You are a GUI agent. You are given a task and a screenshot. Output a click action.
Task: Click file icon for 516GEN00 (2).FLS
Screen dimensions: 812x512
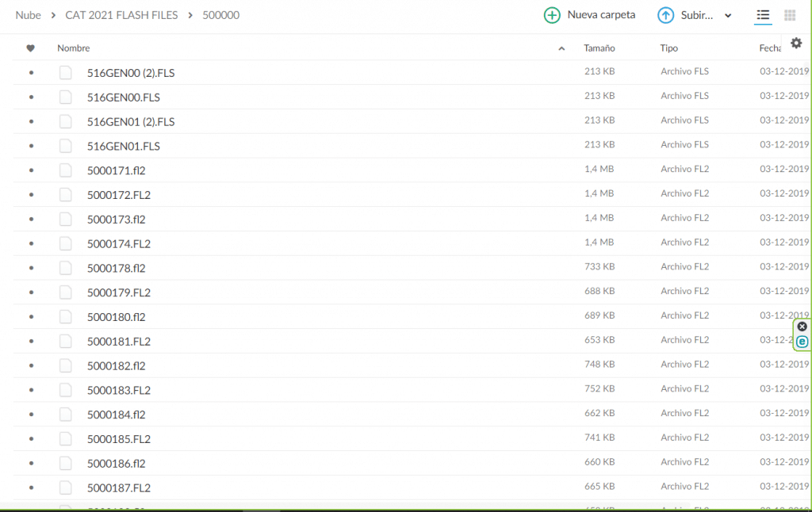65,72
